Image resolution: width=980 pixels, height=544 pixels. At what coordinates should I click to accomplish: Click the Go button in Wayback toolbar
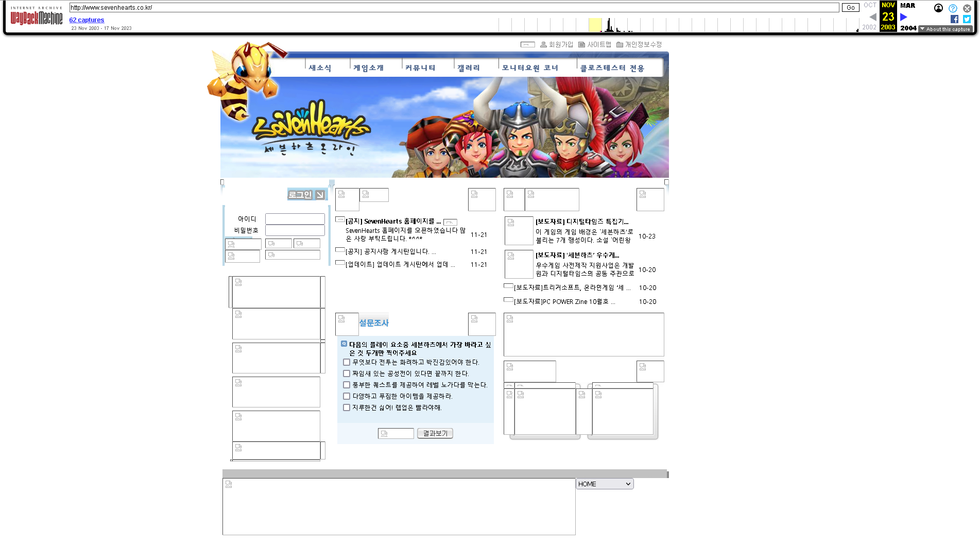851,8
